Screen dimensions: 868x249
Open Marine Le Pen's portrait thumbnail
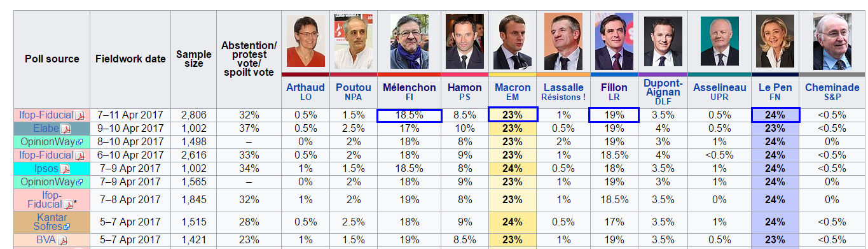[x=775, y=42]
